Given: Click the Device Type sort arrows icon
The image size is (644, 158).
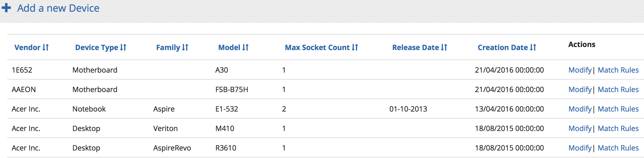Looking at the screenshot, I should pyautogui.click(x=123, y=48).
